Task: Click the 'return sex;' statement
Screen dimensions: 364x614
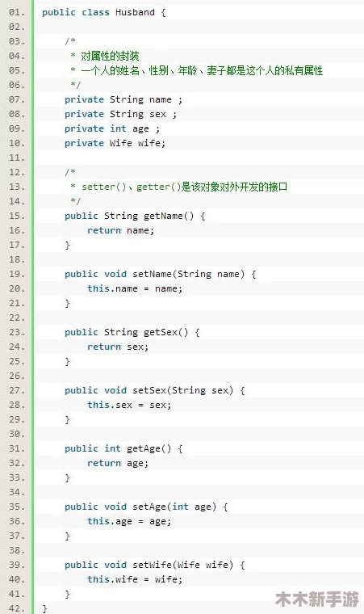Action: click(118, 347)
